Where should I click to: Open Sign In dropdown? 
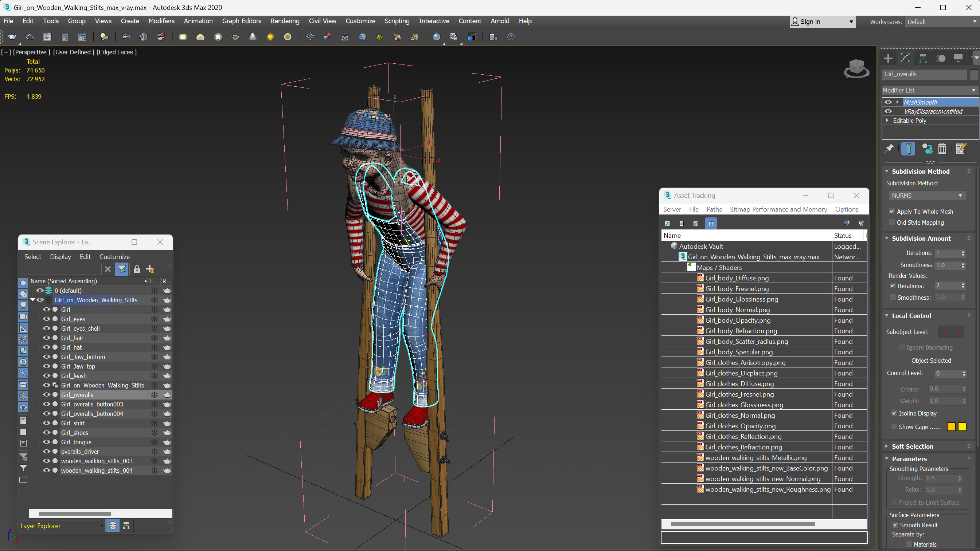[823, 22]
